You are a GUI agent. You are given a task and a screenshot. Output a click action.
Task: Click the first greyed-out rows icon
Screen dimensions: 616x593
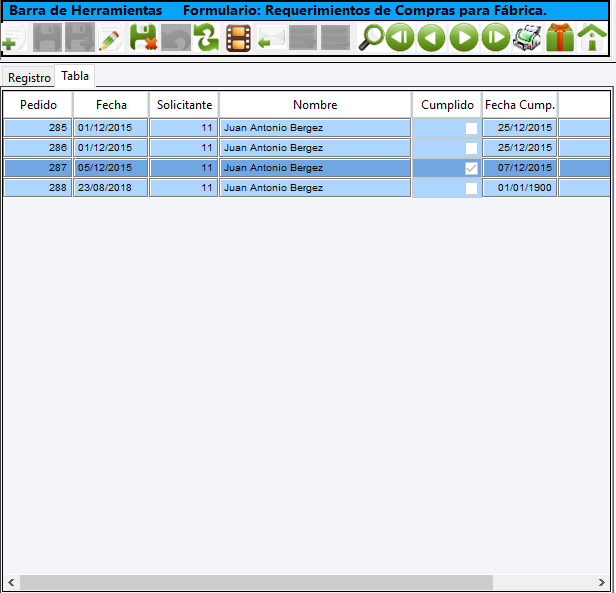(303, 38)
